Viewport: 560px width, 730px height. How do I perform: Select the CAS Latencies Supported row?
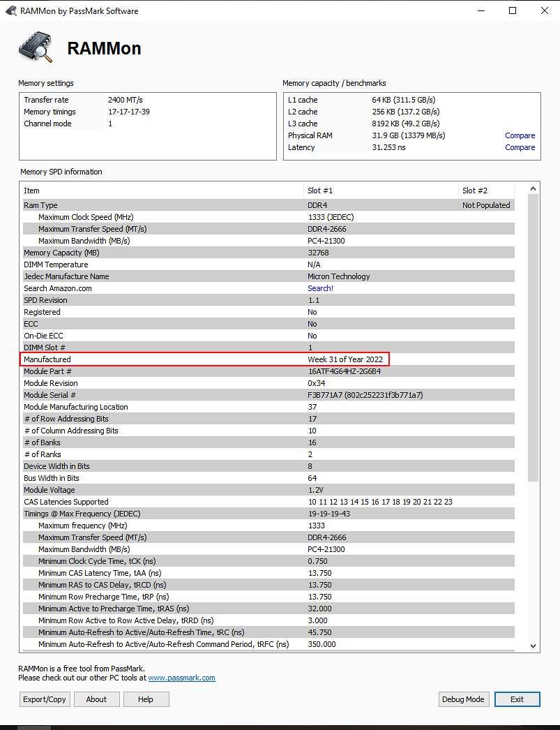pos(268,502)
